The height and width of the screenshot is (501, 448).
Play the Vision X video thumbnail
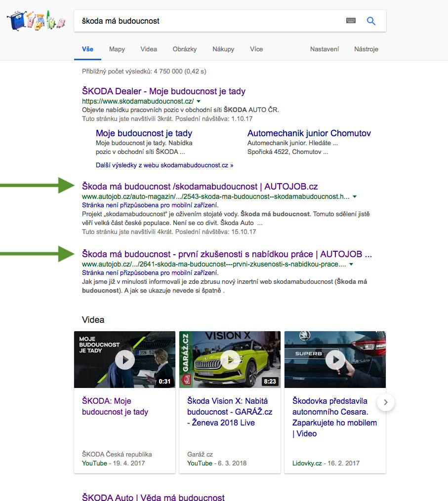tap(230, 359)
